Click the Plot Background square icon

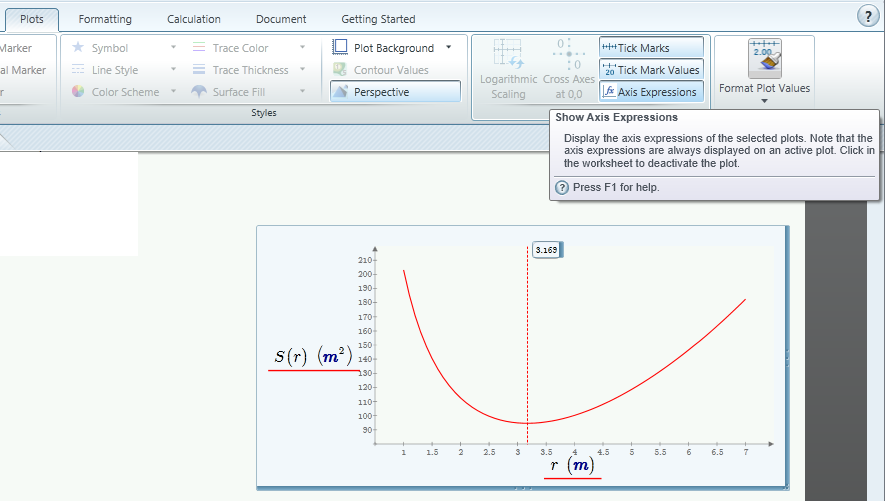coord(340,47)
